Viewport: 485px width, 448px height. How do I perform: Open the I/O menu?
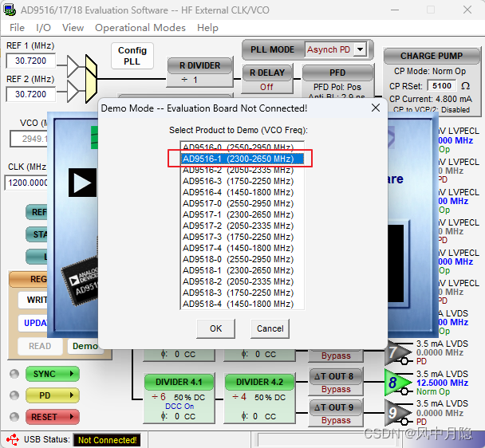tap(43, 28)
